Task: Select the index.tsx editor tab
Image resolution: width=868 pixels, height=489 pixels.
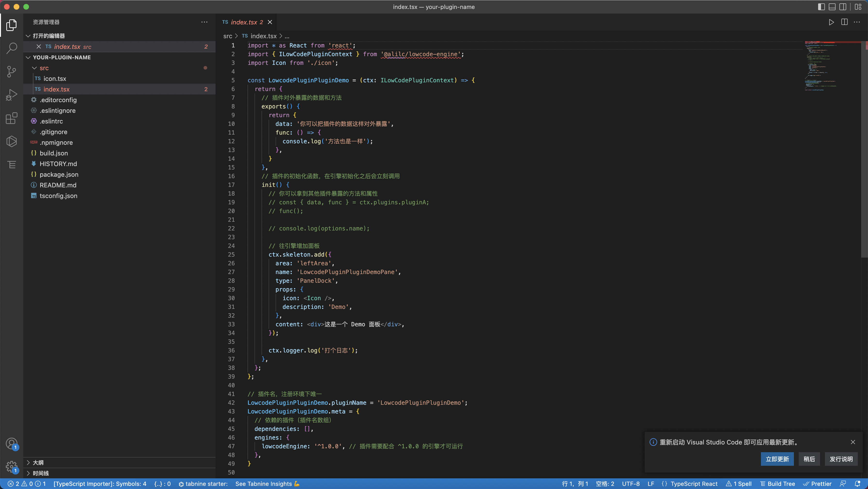Action: point(244,22)
